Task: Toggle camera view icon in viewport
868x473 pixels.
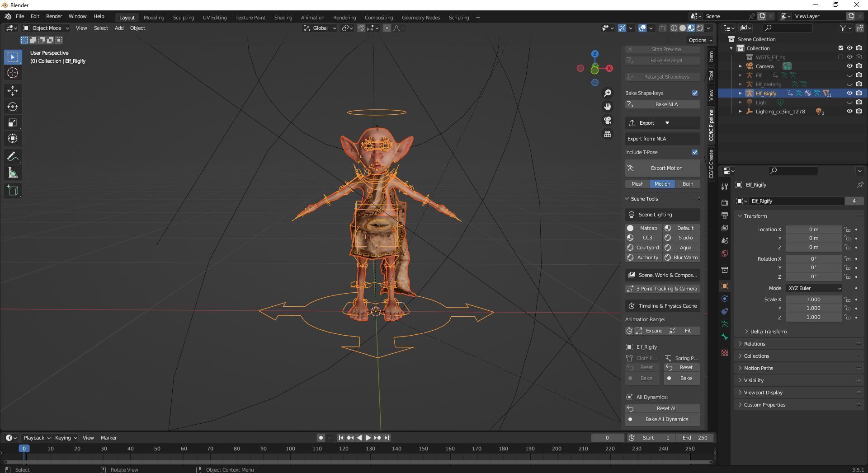Action: (x=608, y=120)
